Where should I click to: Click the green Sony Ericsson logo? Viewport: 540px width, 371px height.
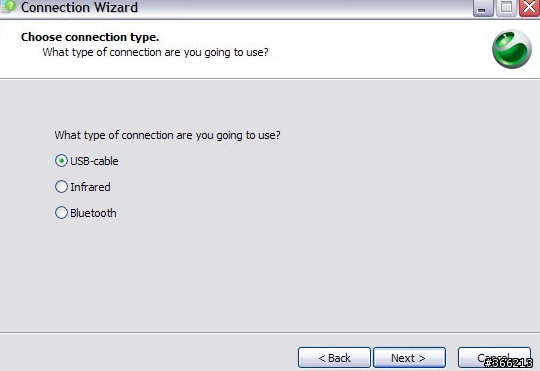(x=512, y=49)
